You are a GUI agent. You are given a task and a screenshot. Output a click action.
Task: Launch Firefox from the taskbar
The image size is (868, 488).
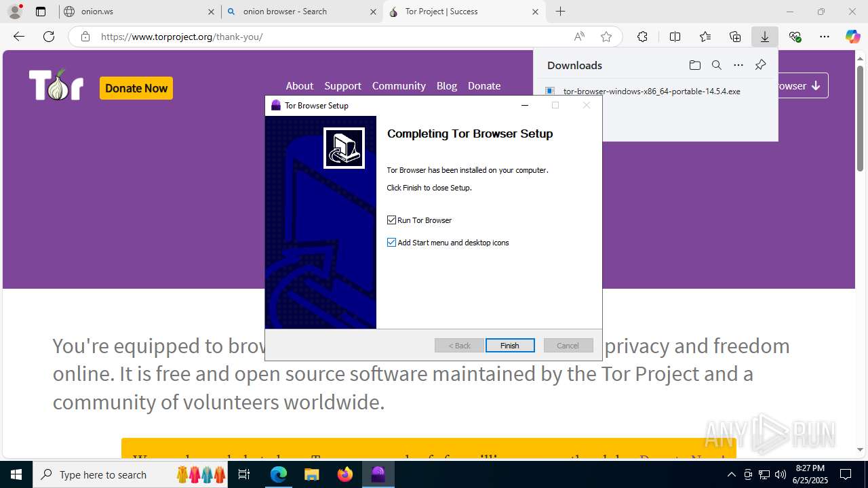pyautogui.click(x=345, y=474)
